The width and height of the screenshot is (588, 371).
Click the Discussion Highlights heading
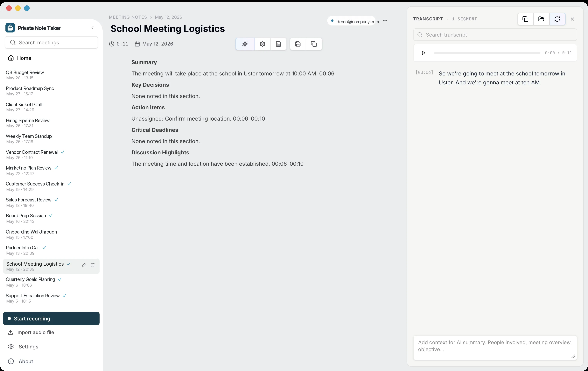pos(160,153)
